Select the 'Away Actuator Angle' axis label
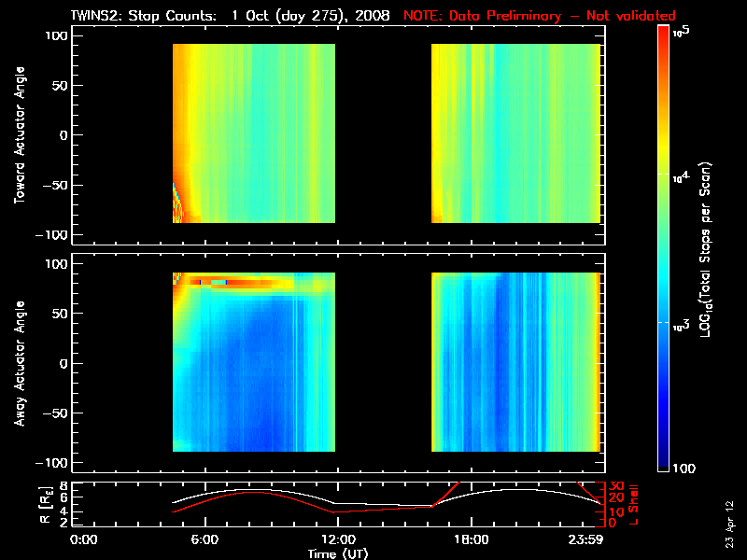 pos(18,363)
